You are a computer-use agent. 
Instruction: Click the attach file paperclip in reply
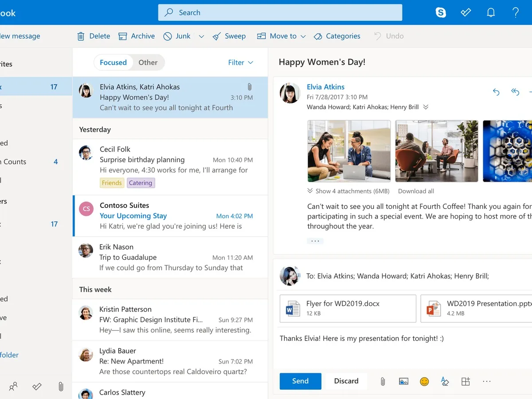(382, 381)
